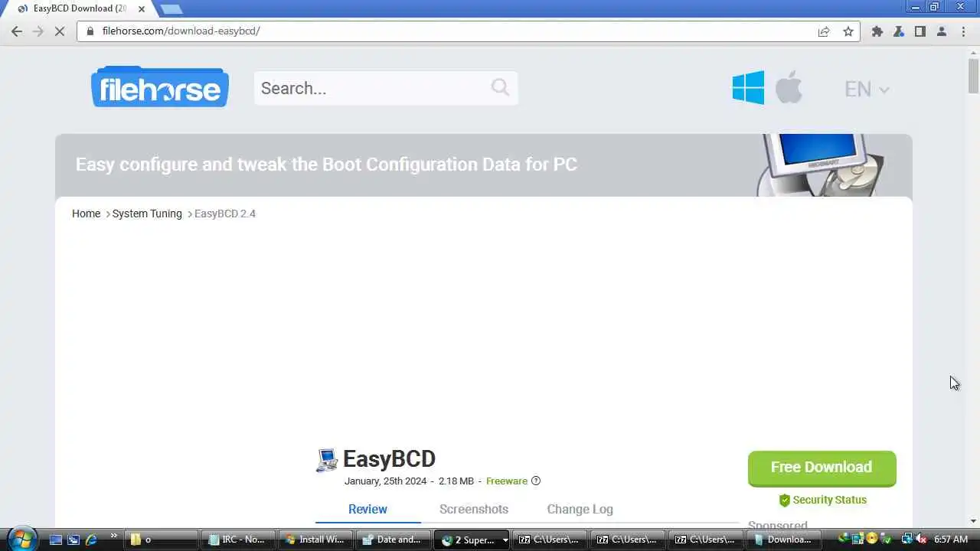Open the Extensions puzzle icon
Image resolution: width=980 pixels, height=551 pixels.
pos(877,31)
